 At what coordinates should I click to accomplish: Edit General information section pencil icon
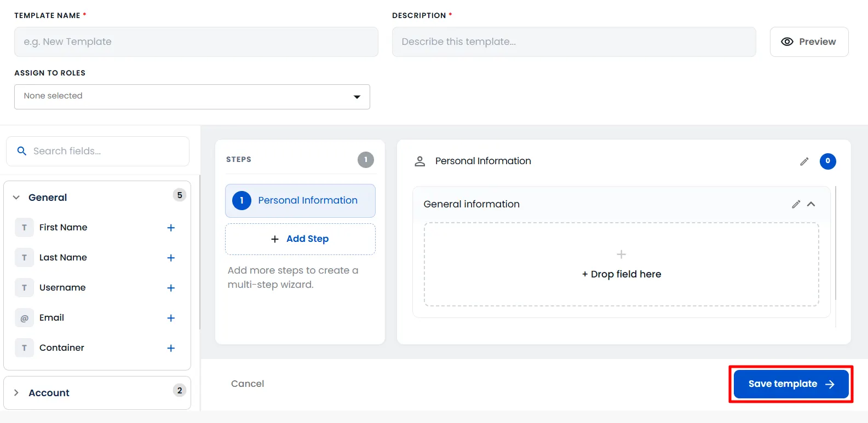point(796,204)
